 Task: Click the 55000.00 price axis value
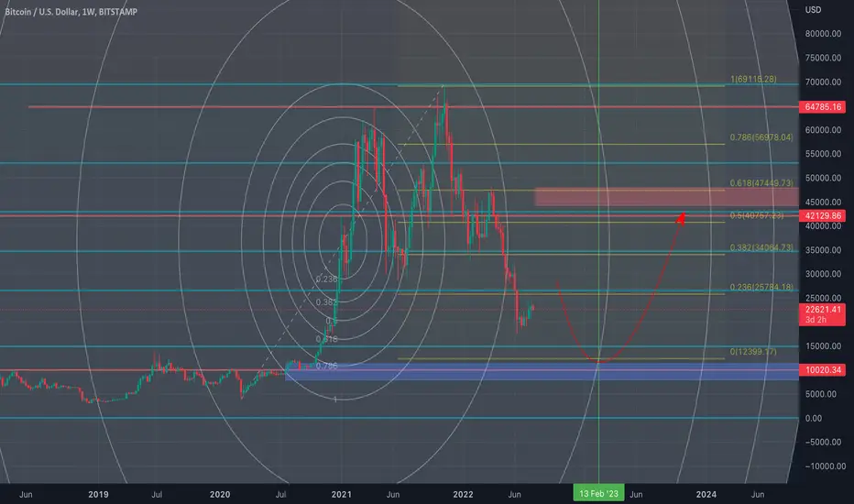click(x=823, y=154)
